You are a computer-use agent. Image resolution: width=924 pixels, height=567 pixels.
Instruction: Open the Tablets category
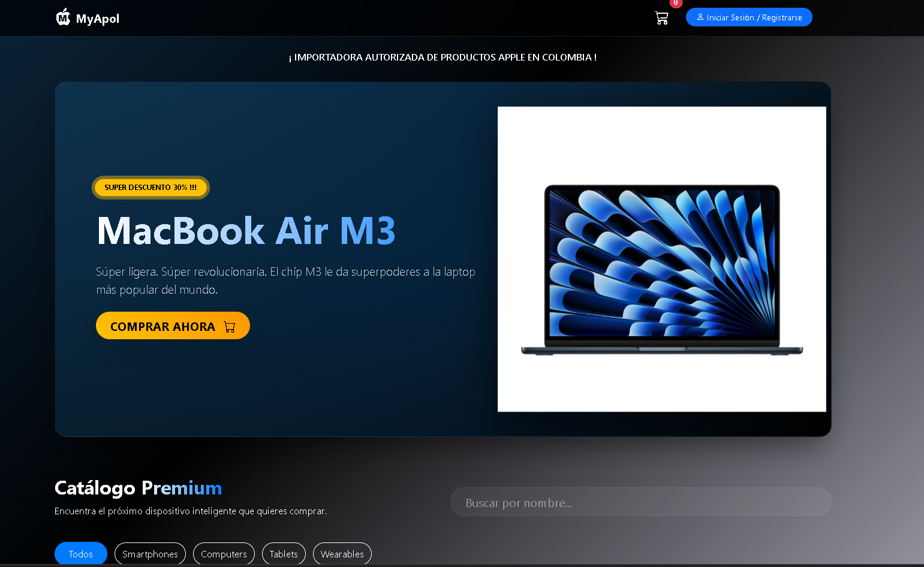coord(284,553)
